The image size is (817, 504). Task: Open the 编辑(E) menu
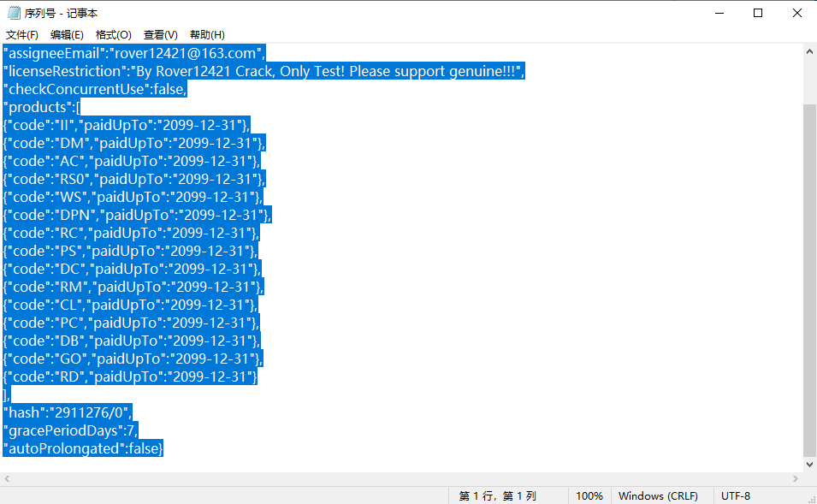tap(67, 35)
